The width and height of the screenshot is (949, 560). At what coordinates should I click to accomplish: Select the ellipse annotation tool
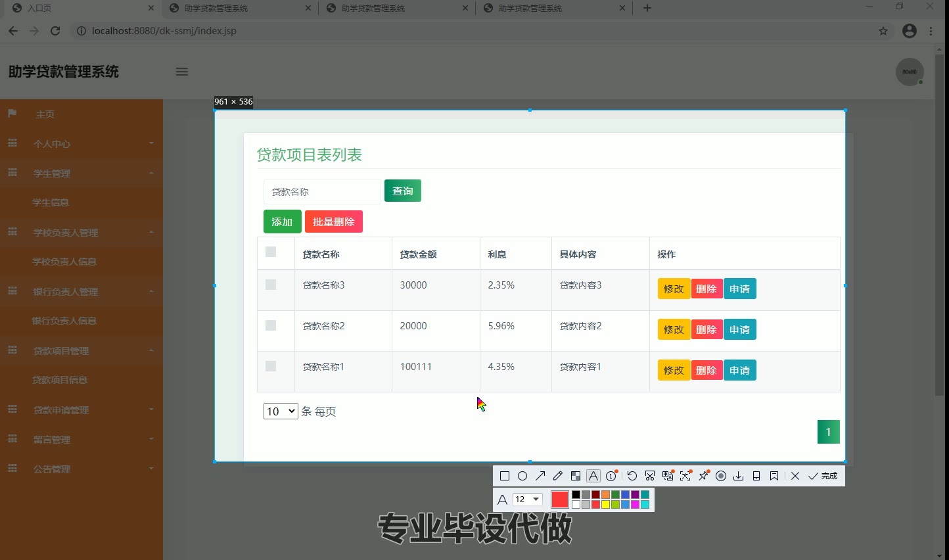click(522, 476)
